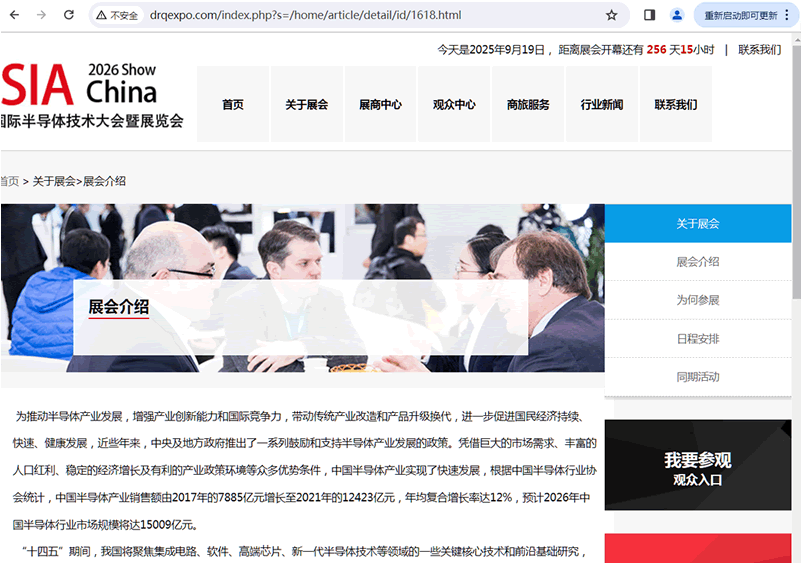Click 联系我们 link at top right
This screenshot has width=801, height=563.
click(x=759, y=50)
